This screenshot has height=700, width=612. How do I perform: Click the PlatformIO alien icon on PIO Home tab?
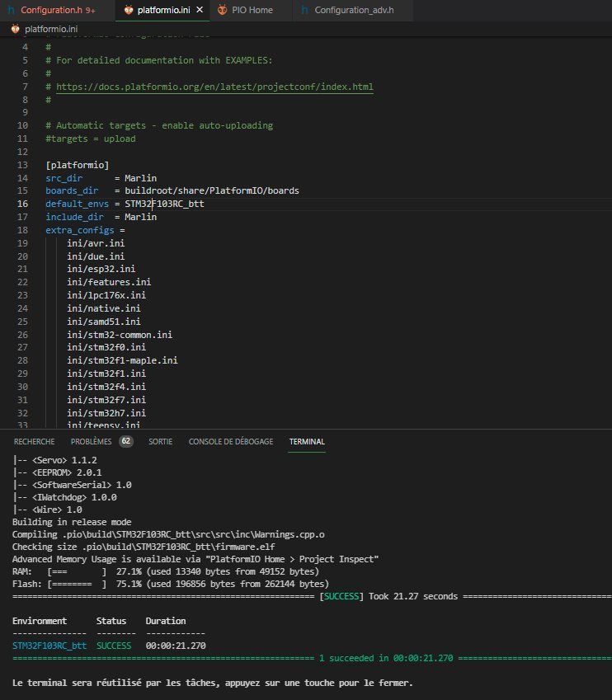pyautogui.click(x=222, y=10)
